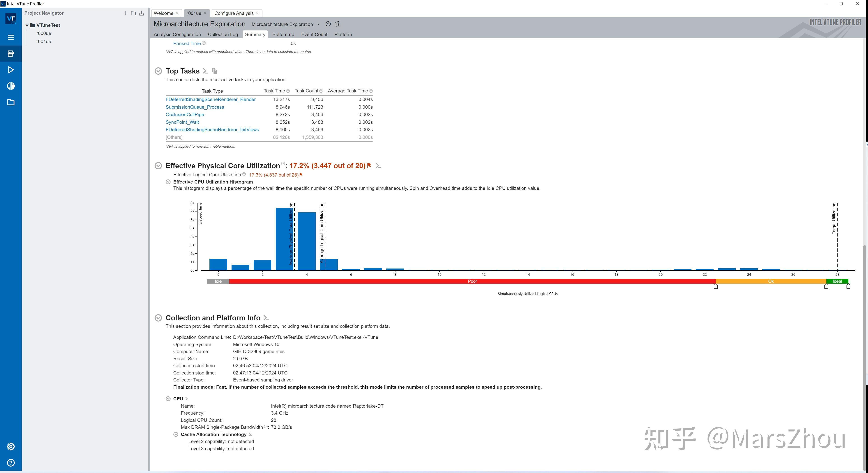868x473 pixels.
Task: Open the hamburger menu in the sidebar
Action: [11, 37]
